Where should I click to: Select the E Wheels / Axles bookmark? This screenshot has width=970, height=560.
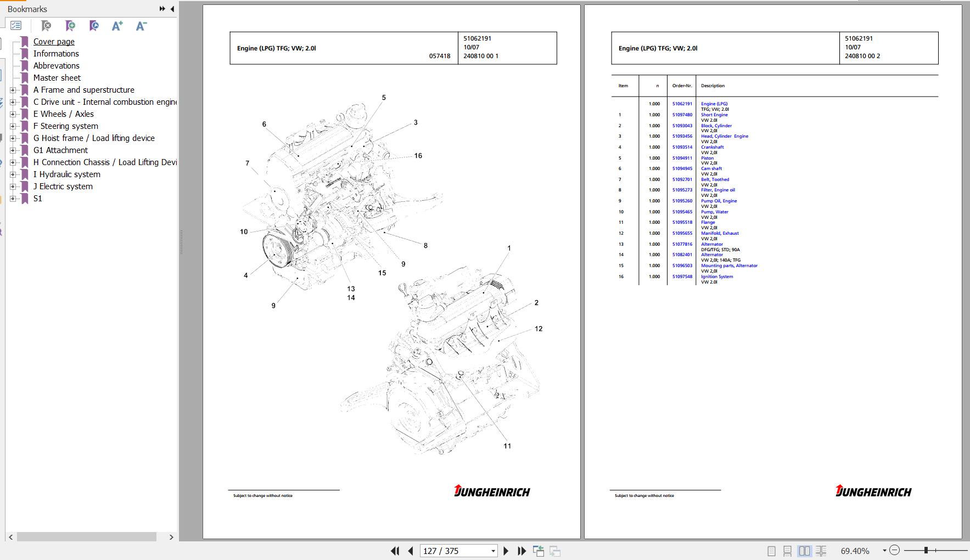(63, 114)
